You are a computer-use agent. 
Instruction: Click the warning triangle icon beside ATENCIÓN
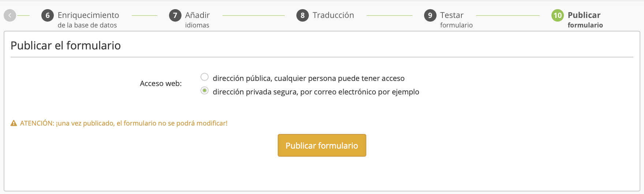14,123
